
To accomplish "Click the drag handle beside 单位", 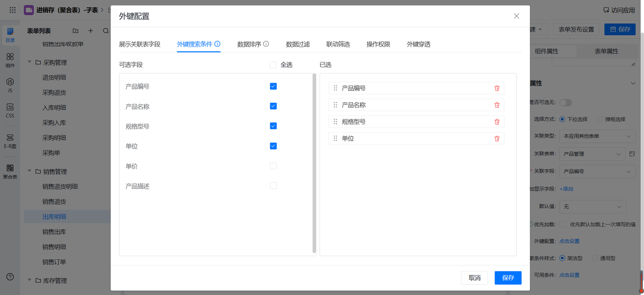I will (336, 138).
